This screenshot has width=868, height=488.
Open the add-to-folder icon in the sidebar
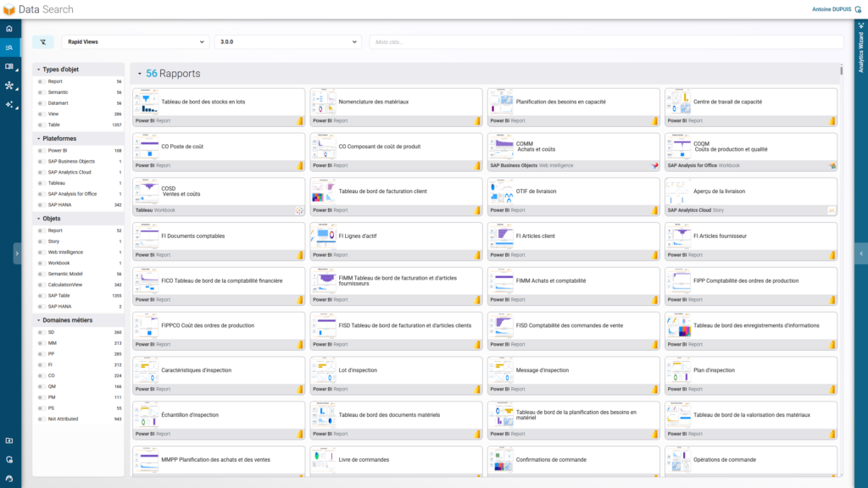tap(8, 441)
